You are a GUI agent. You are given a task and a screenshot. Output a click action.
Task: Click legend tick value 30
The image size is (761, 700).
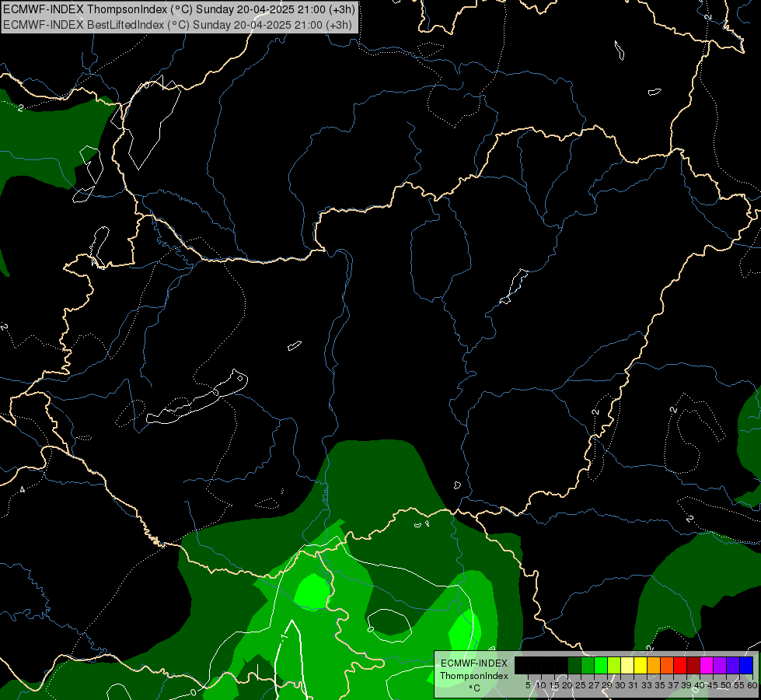620,685
